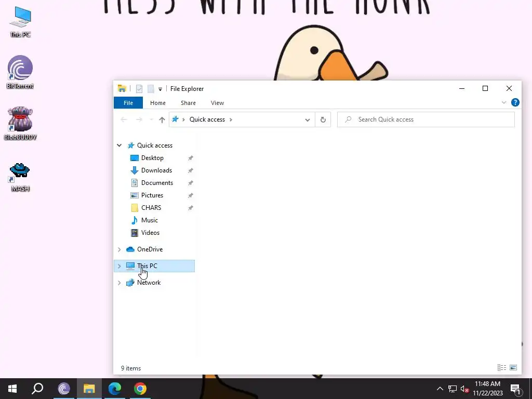Open Videos in the navigation pane
Screen dimensions: 532x399
coord(150,233)
